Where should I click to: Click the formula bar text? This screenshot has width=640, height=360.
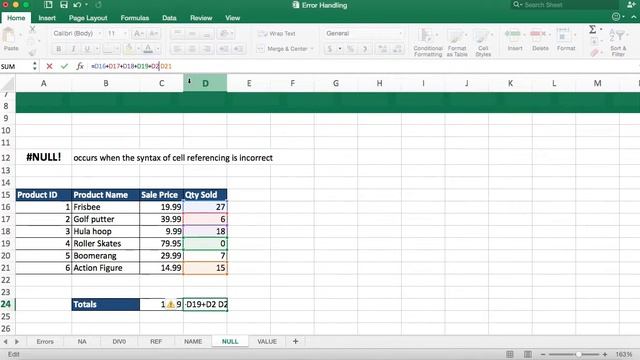[x=131, y=66]
